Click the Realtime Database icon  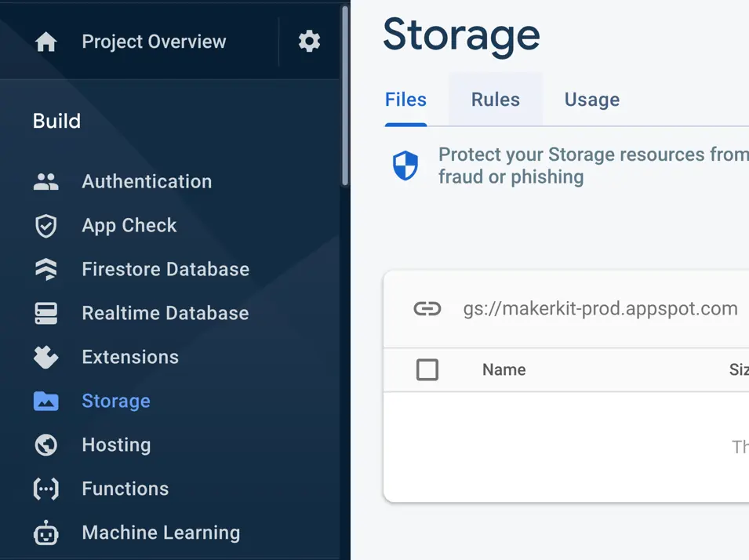(x=46, y=314)
